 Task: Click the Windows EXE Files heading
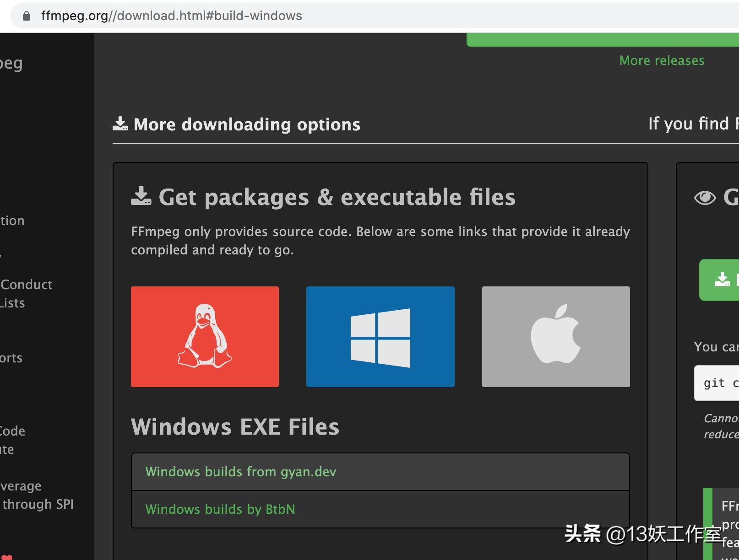point(235,426)
